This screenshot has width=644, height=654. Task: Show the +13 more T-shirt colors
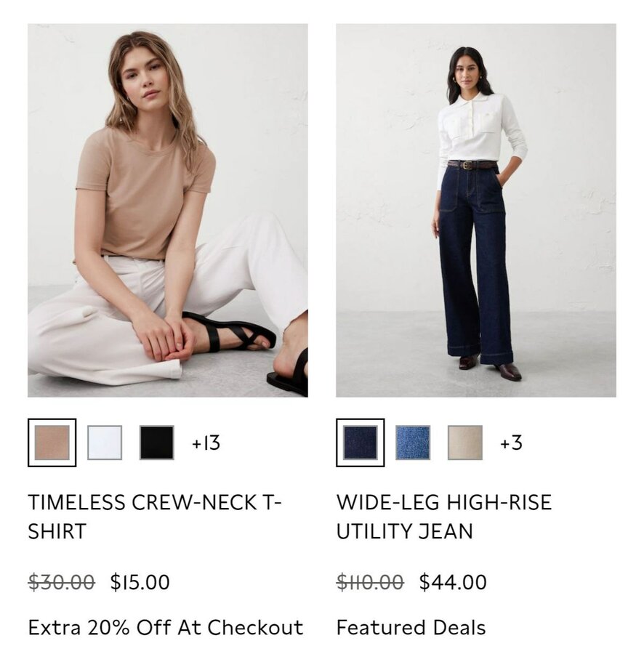pyautogui.click(x=206, y=443)
